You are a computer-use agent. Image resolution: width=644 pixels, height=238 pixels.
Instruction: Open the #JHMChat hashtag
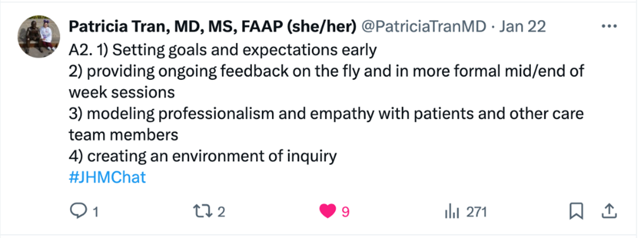click(107, 177)
